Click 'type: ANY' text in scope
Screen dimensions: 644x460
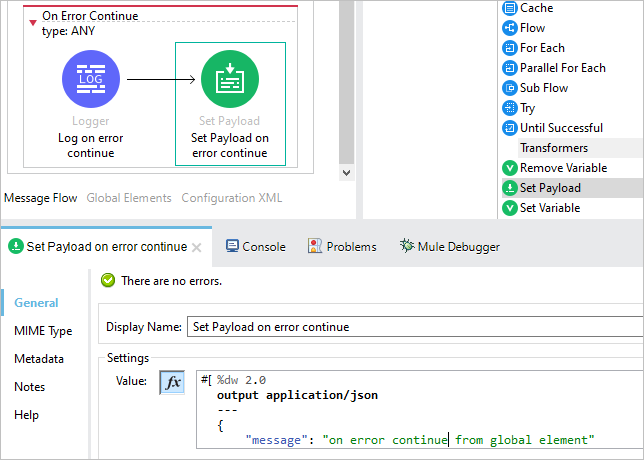[68, 31]
